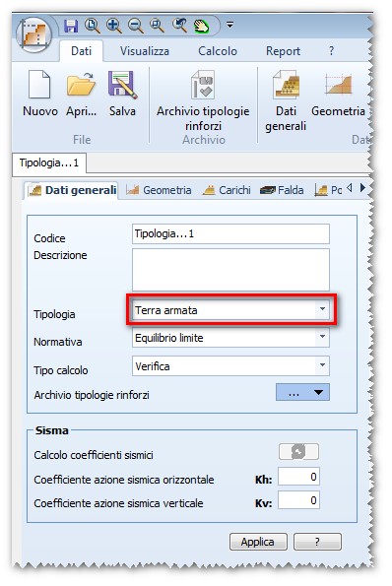This screenshot has height=586, width=392.
Task: Click the Dati generali ribbon icon
Action: pyautogui.click(x=286, y=85)
